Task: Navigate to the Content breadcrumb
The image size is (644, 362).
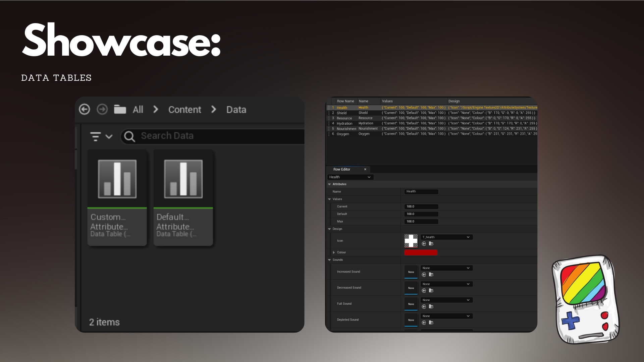Action: point(184,109)
